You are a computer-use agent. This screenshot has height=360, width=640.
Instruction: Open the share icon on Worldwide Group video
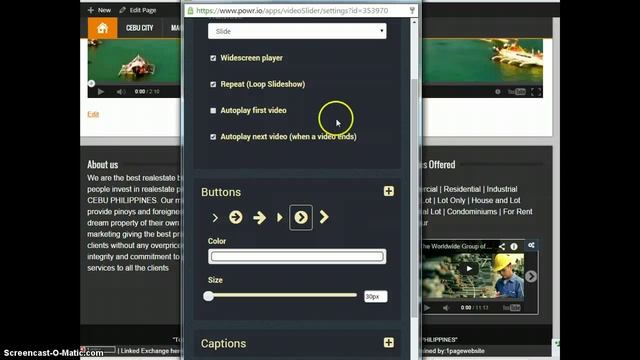click(x=502, y=246)
